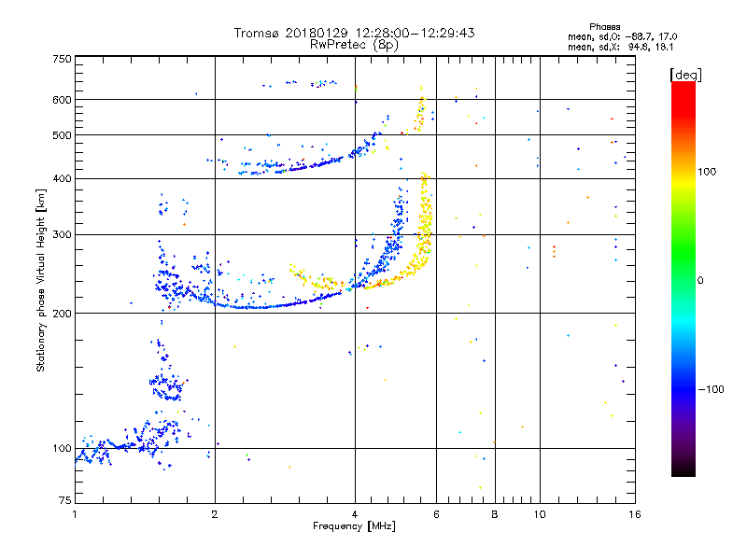Image resolution: width=747 pixels, height=560 pixels.
Task: Click the 'Stationary phase Virtual Height [km]' axis title
Action: click(41, 280)
